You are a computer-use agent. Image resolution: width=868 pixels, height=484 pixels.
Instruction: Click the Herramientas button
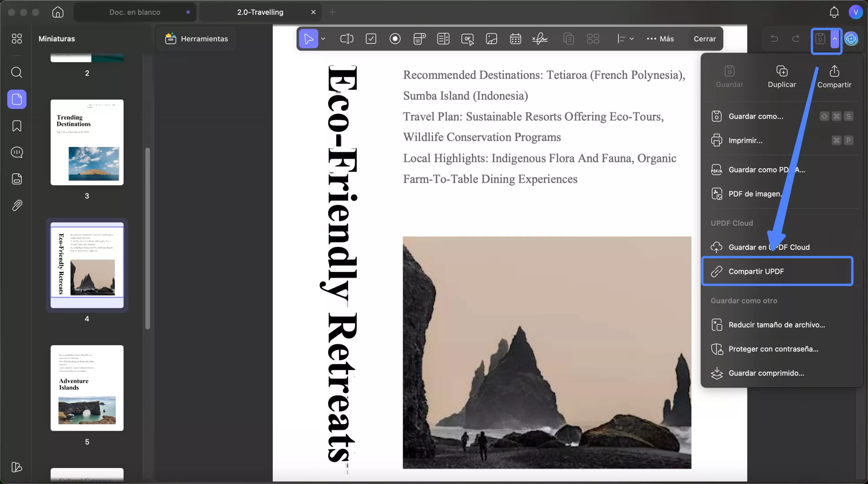pyautogui.click(x=197, y=39)
